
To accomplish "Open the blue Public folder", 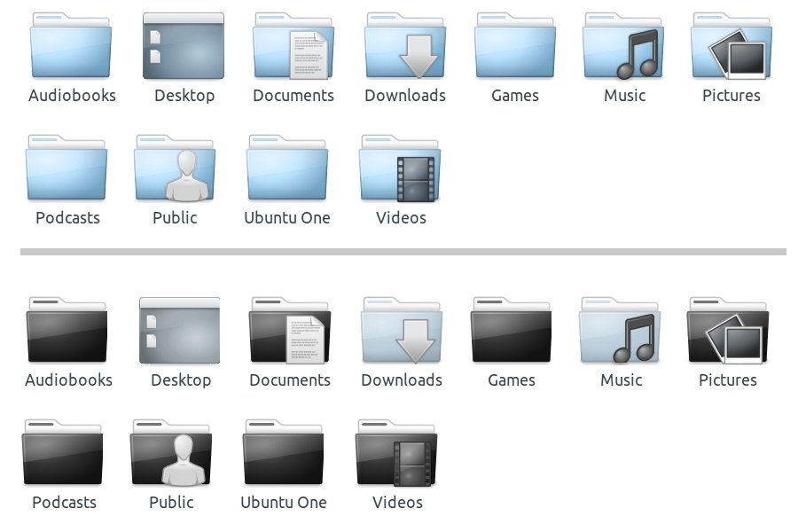I will (175, 169).
